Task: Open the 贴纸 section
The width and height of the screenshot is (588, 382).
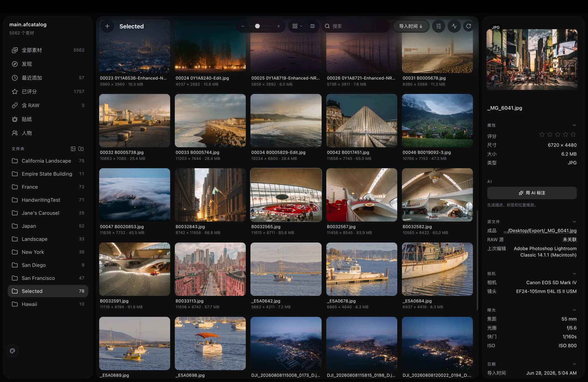Action: [x=48, y=119]
